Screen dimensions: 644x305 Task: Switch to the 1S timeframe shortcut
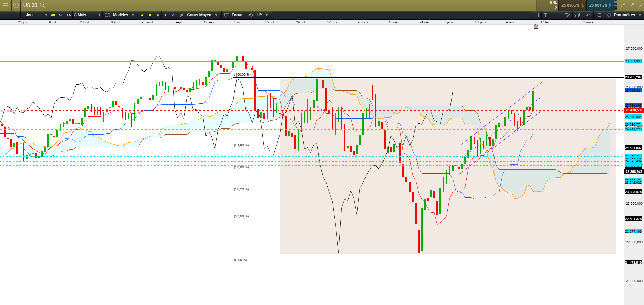pos(69,15)
